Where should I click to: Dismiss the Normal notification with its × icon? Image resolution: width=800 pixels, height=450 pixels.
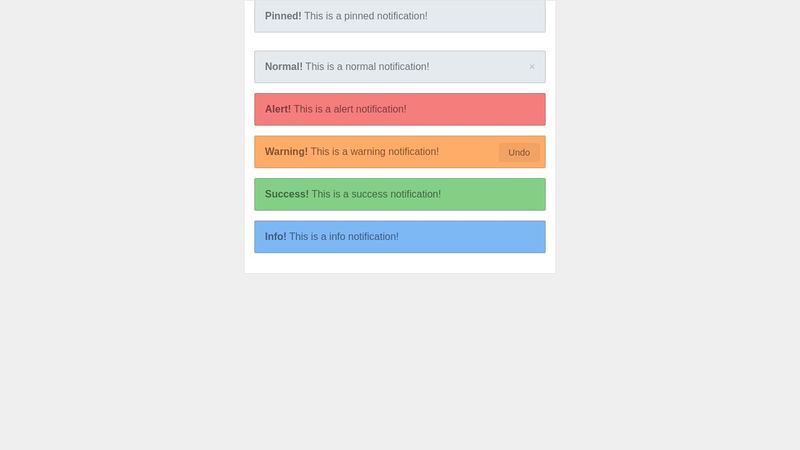(531, 67)
